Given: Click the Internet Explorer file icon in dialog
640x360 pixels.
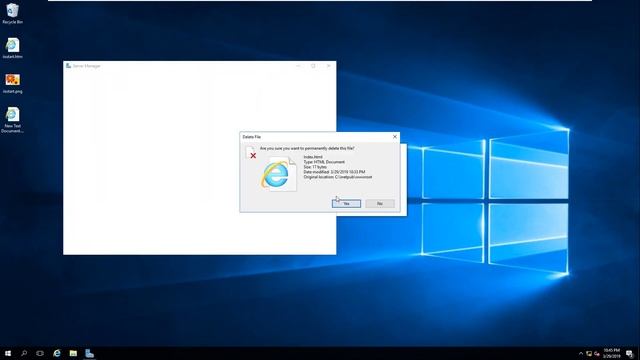Looking at the screenshot, I should point(279,174).
